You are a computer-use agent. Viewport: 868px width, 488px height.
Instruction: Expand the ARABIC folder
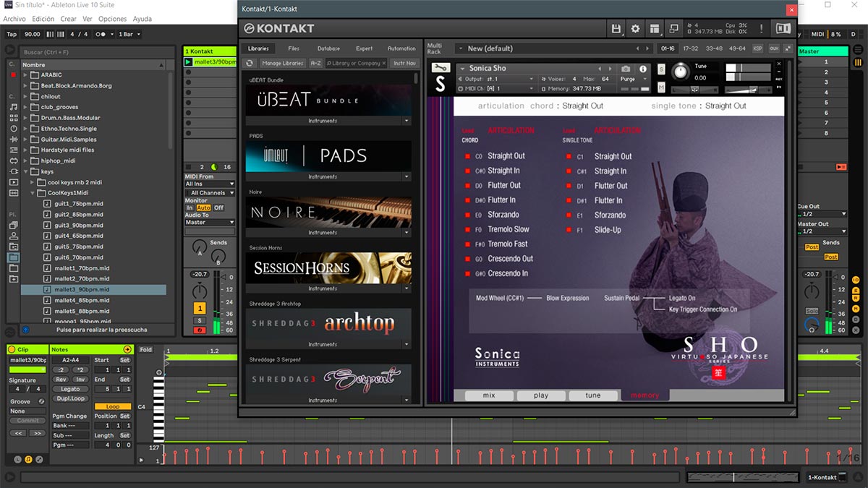(25, 75)
